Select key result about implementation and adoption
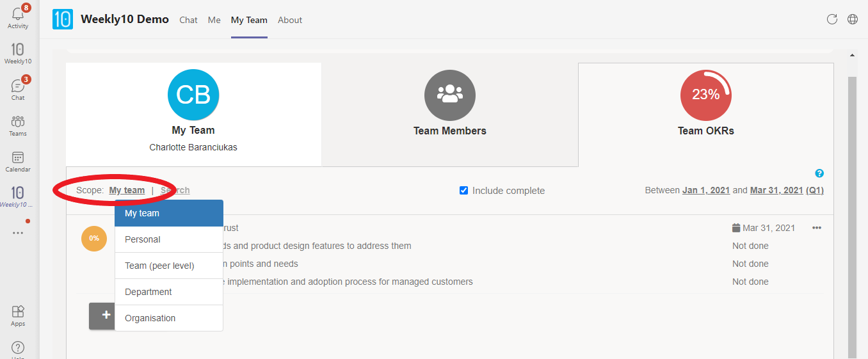The width and height of the screenshot is (868, 359). 348,282
